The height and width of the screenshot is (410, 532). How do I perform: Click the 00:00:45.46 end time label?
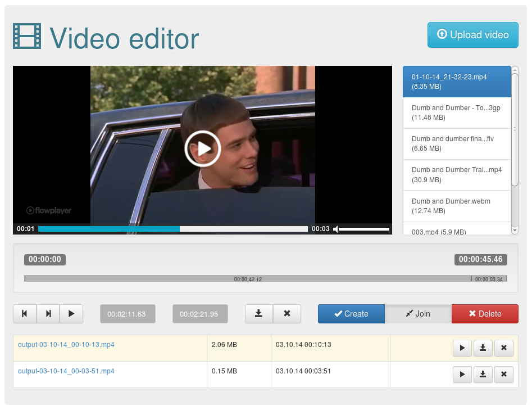point(480,259)
